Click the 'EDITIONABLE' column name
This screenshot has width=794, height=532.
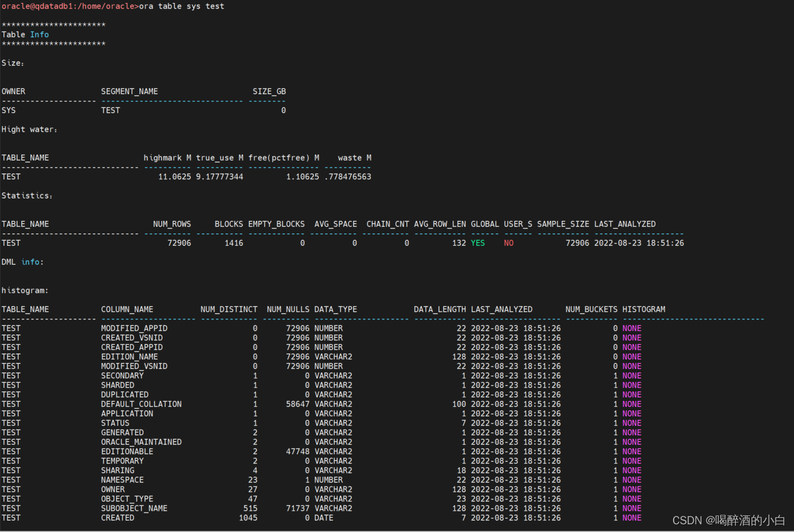(x=127, y=451)
